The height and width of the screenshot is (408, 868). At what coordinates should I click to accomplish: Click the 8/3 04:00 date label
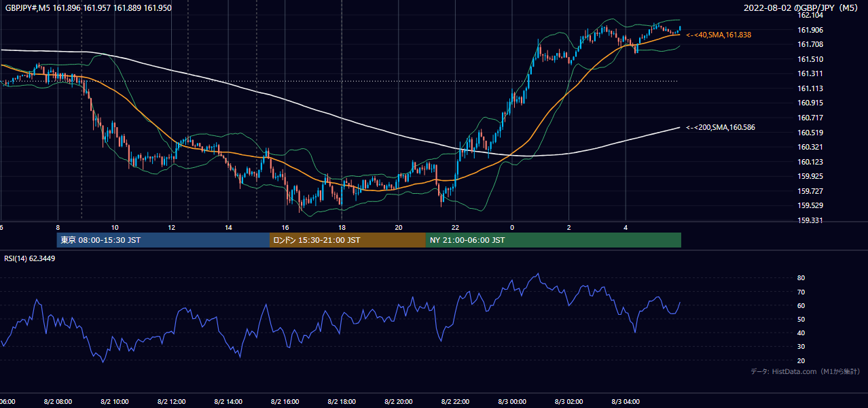[626, 402]
